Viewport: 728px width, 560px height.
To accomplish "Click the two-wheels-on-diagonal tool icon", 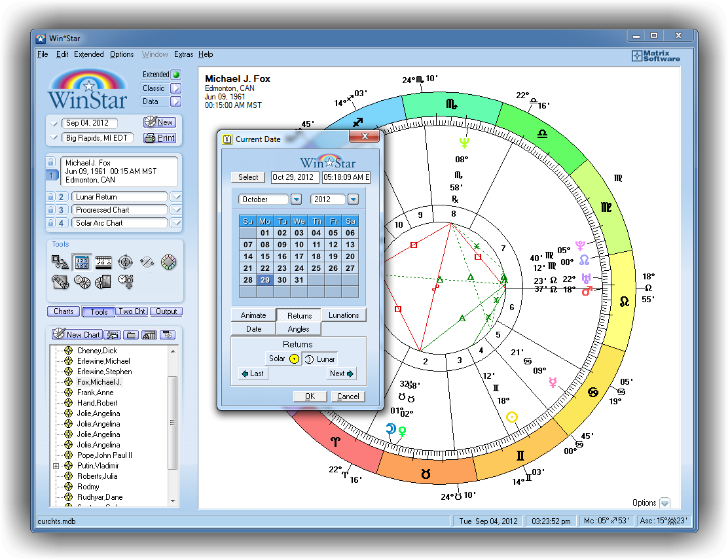I will pos(60,281).
